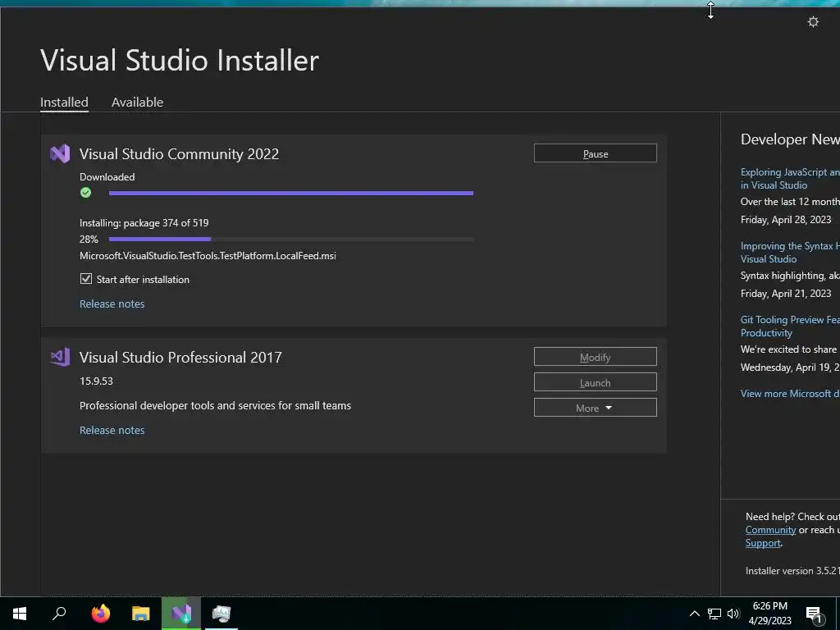This screenshot has width=840, height=630.
Task: Uncheck Start after installation
Action: (x=85, y=279)
